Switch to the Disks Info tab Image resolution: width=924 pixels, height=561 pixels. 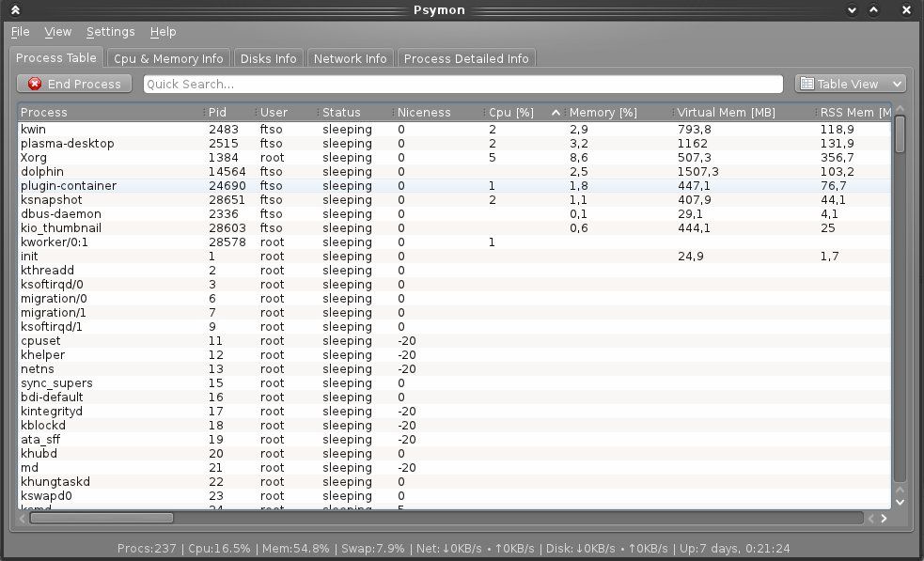268,57
